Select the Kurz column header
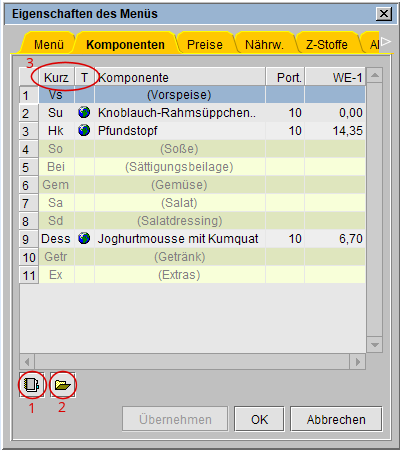 (x=56, y=77)
